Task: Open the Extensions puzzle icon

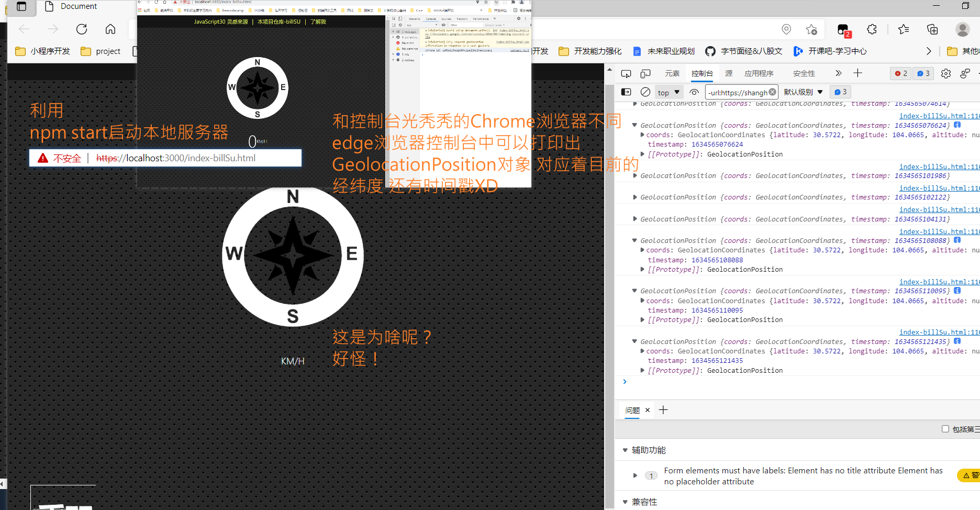Action: pos(872,29)
